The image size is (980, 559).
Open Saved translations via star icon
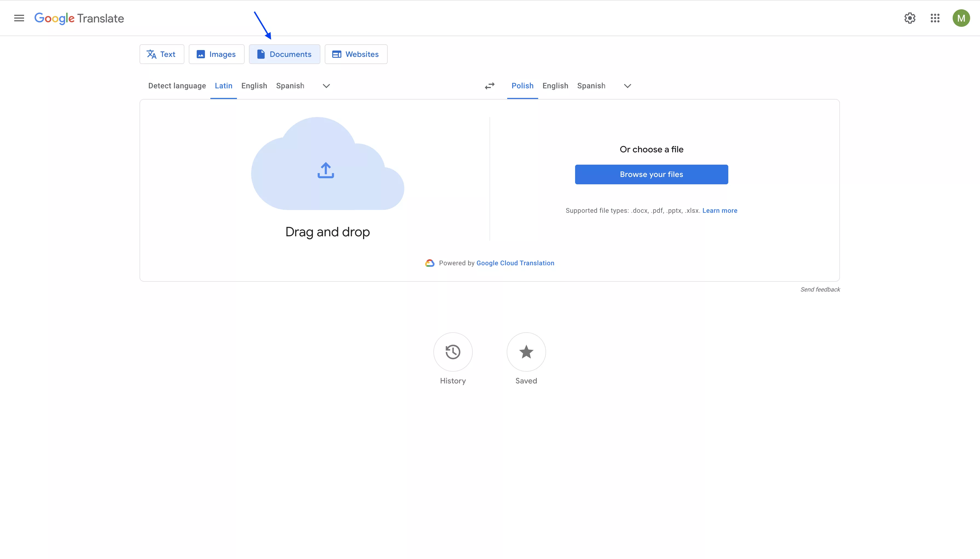click(x=526, y=352)
